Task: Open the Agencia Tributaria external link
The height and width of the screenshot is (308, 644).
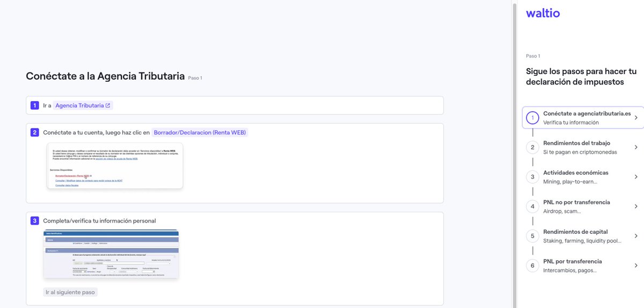Action: (x=83, y=105)
